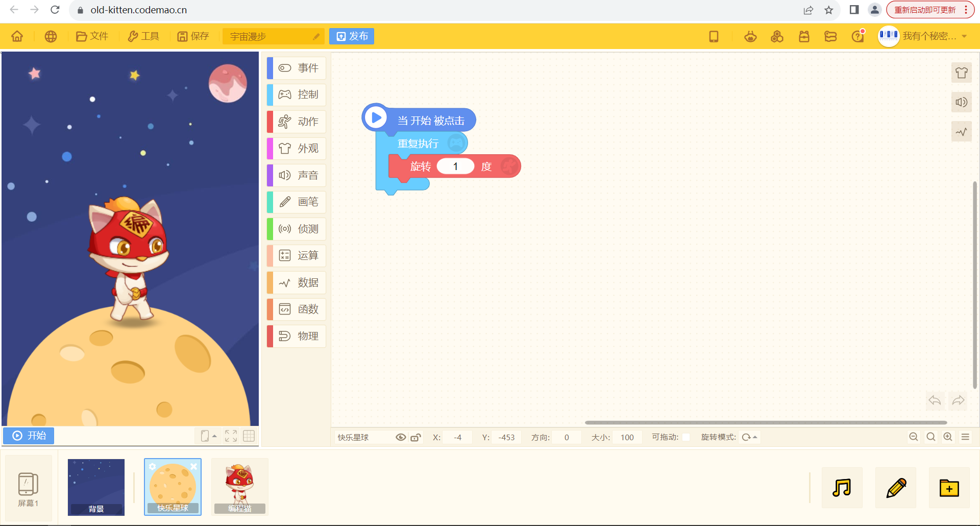980x526 pixels.
Task: Enter fullscreen stage view
Action: pyautogui.click(x=231, y=436)
